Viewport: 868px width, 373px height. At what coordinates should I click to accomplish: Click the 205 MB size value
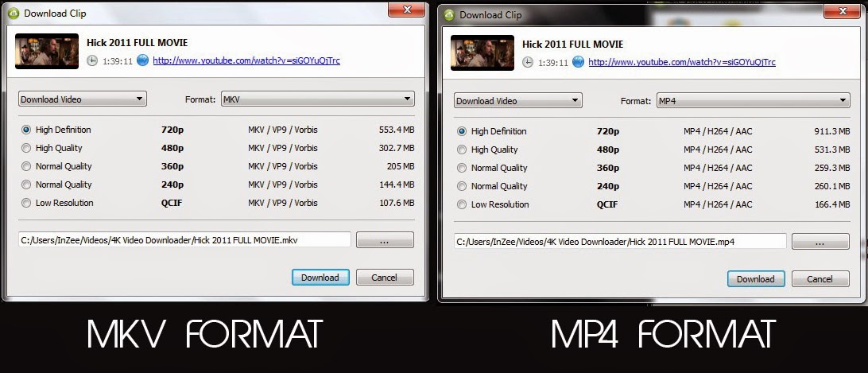[x=400, y=166]
